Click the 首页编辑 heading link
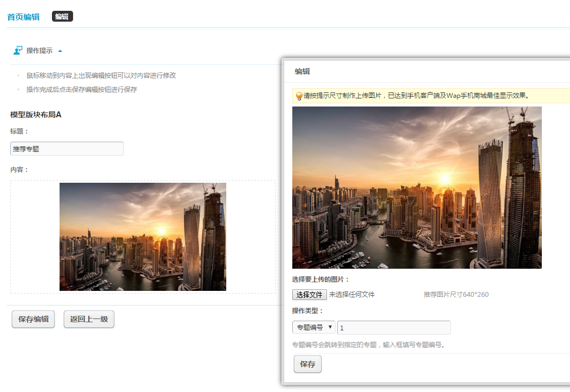Screen dimensions: 570x392 23,17
